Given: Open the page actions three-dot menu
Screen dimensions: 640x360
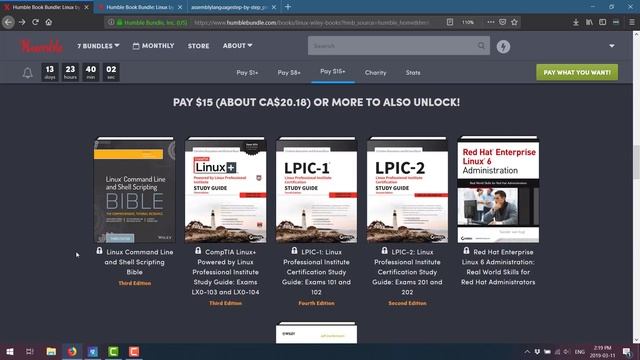Looking at the screenshot, I should (x=491, y=22).
